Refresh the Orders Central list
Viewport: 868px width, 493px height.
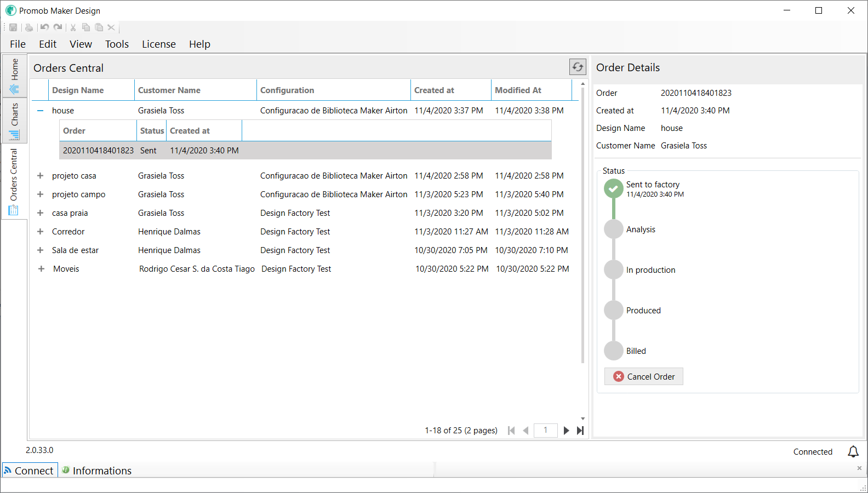578,67
